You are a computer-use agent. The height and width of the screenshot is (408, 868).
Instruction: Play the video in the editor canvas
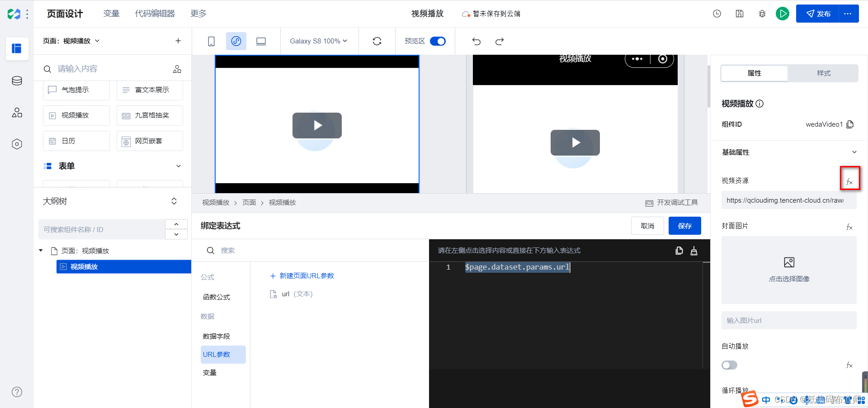[317, 125]
